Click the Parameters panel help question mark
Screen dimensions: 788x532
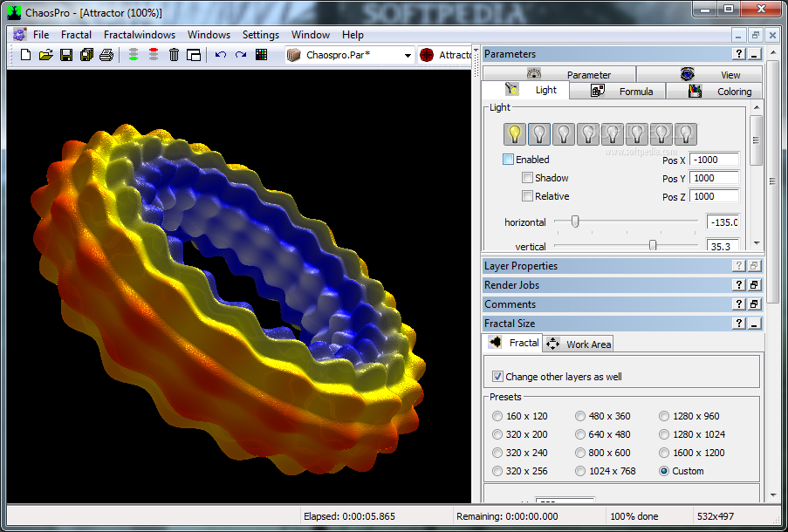739,54
